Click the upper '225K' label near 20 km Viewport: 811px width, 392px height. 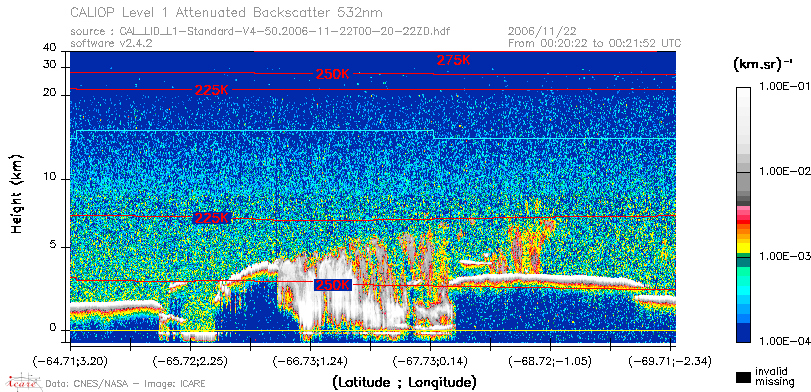pos(211,90)
